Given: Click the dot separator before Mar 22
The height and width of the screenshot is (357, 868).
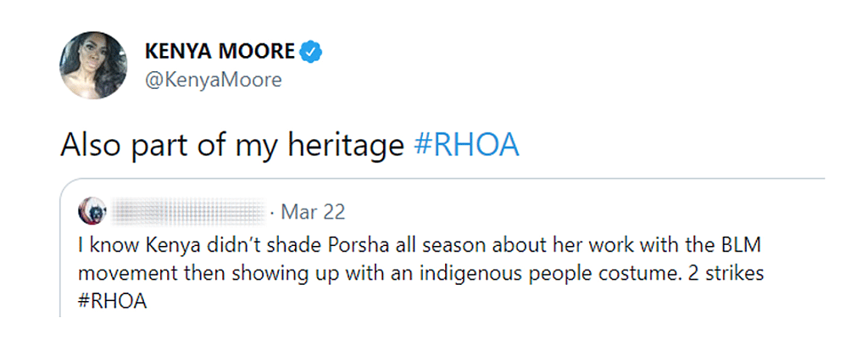Looking at the screenshot, I should tap(271, 210).
